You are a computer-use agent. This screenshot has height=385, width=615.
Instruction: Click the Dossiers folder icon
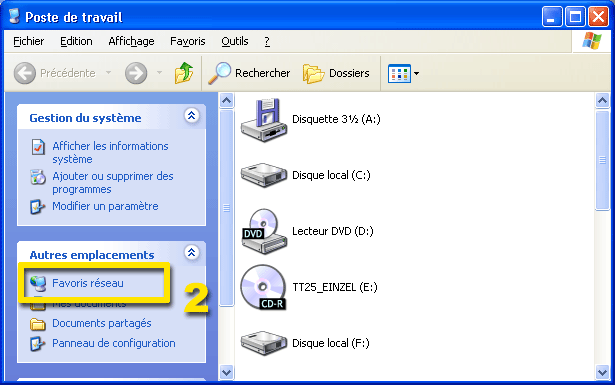[313, 74]
